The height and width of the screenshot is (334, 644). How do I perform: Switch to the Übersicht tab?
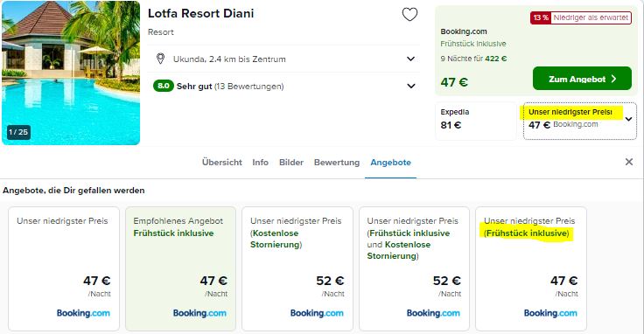(221, 162)
